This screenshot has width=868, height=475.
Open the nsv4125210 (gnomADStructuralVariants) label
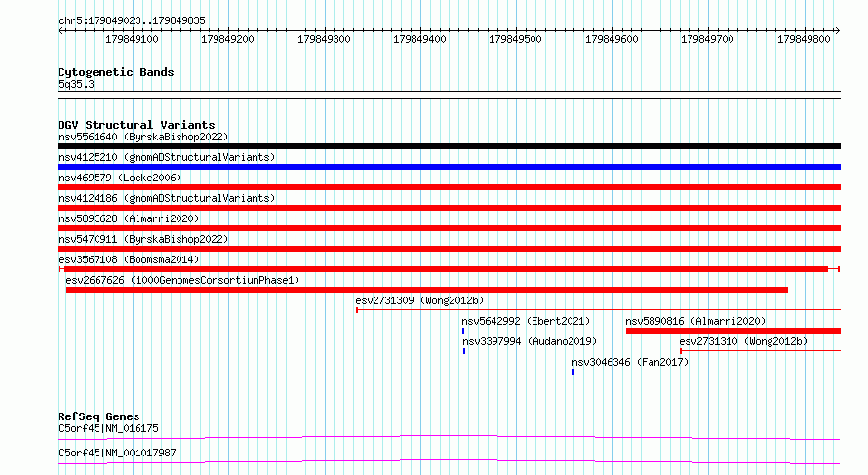(167, 157)
